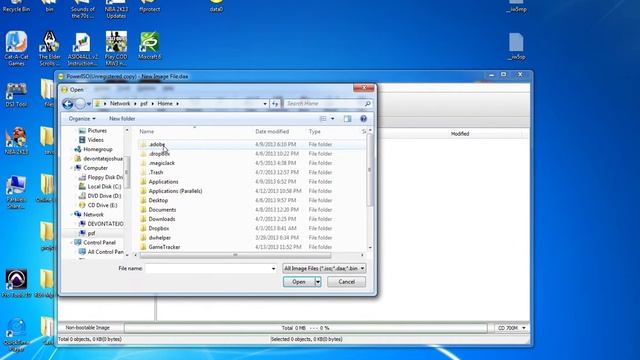Click inside the File name field
The image size is (640, 360).
[207, 269]
